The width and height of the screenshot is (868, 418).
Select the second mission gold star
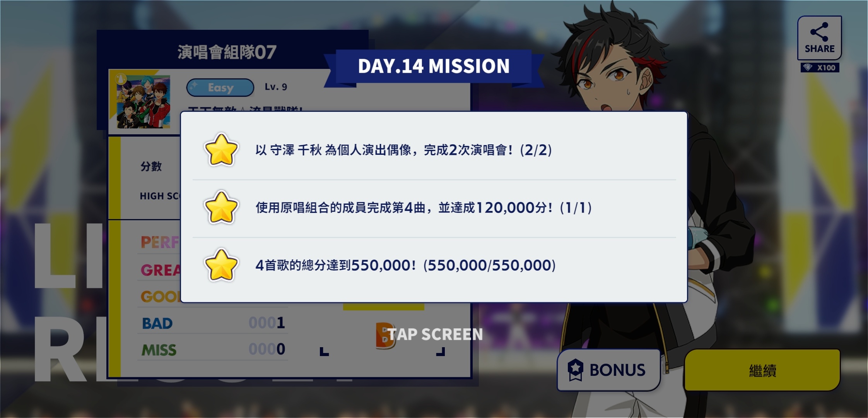click(221, 207)
